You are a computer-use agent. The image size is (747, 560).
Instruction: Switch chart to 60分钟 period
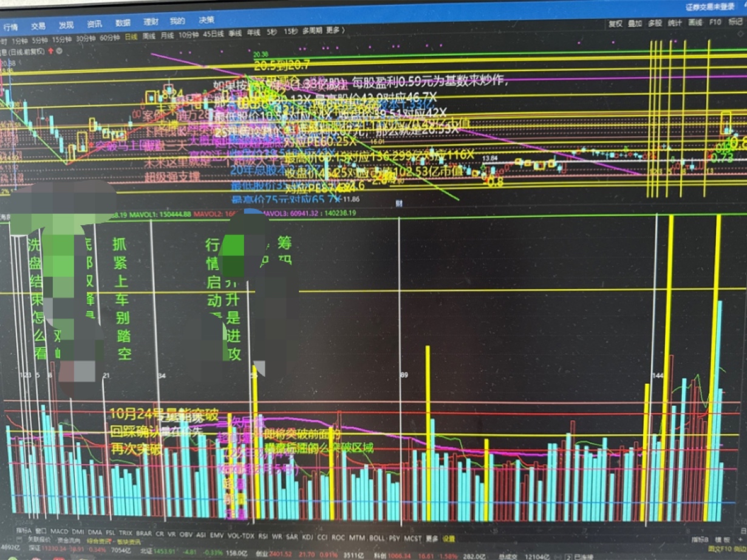110,38
